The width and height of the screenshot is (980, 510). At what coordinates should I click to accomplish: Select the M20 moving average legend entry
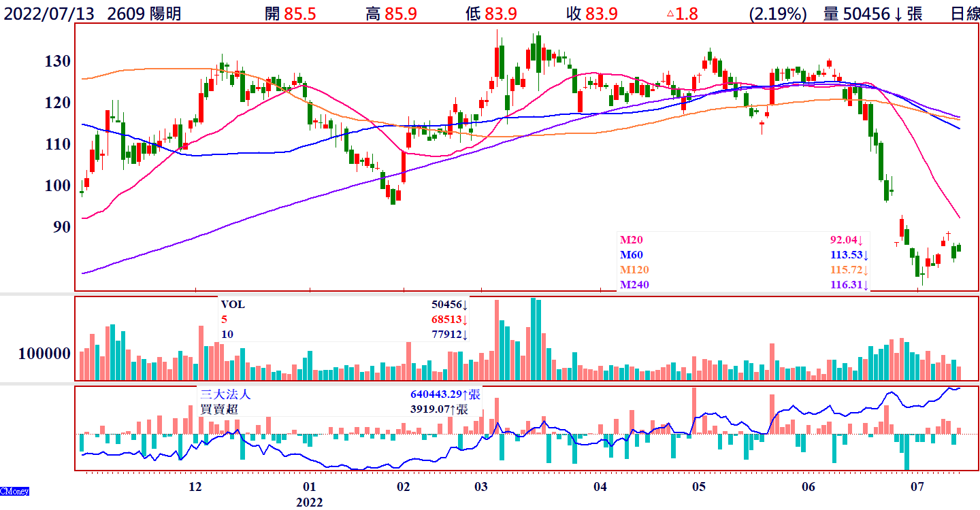tap(631, 240)
